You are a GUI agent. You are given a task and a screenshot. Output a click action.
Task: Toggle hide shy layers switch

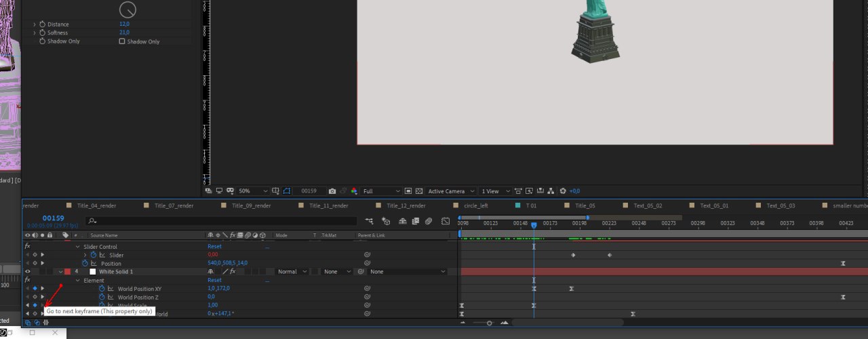[x=403, y=221]
